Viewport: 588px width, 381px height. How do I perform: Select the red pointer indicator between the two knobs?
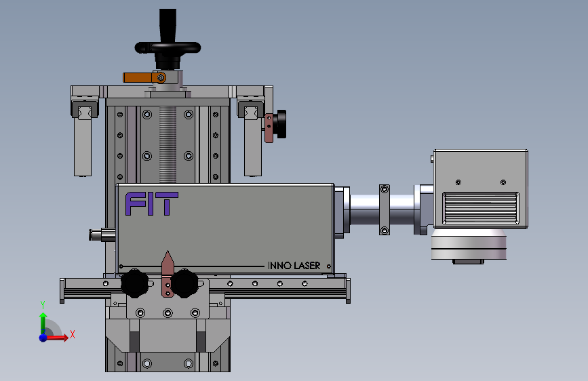[x=168, y=274]
